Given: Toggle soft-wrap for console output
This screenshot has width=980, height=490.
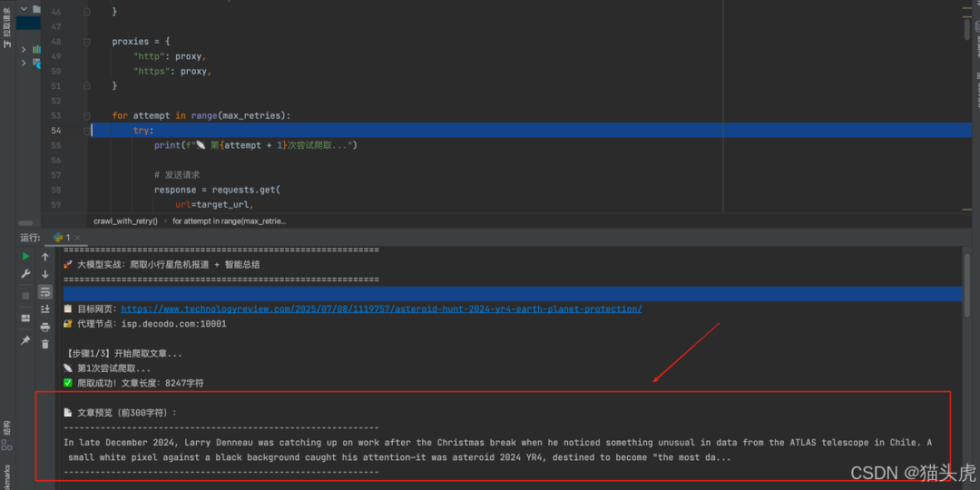Looking at the screenshot, I should point(45,291).
